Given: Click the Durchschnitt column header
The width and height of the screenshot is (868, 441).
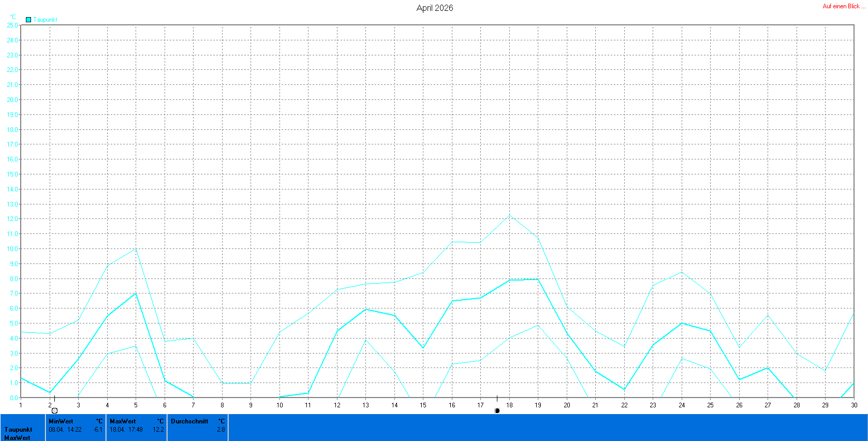Looking at the screenshot, I should click(x=189, y=421).
